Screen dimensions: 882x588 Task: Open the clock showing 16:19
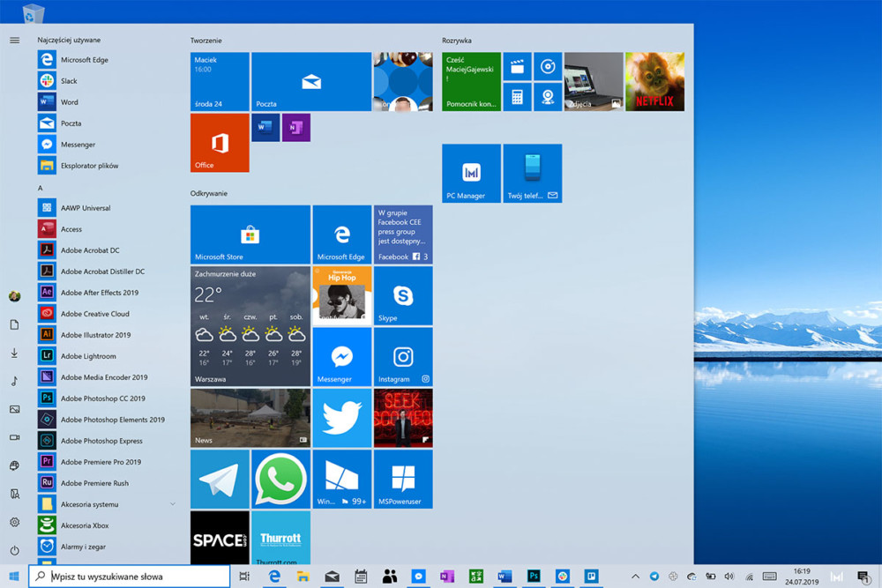tap(802, 577)
